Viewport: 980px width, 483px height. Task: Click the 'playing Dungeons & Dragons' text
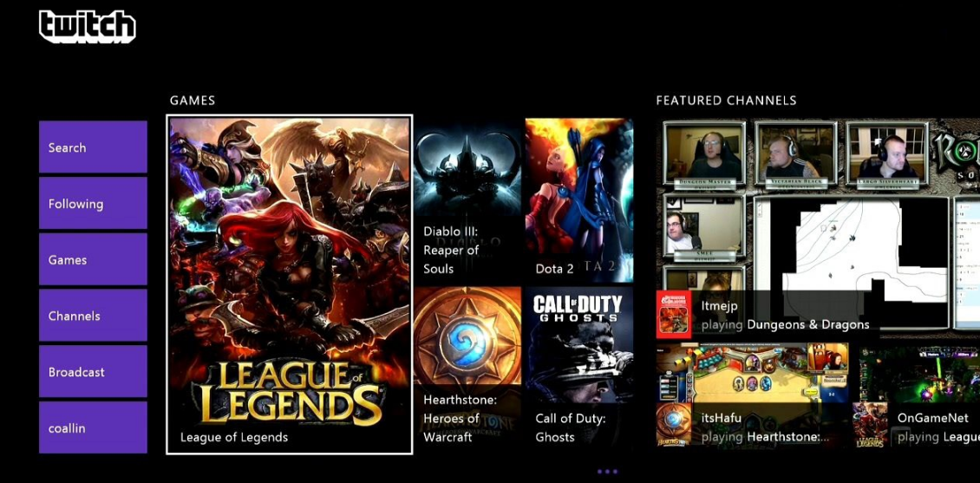(x=785, y=325)
